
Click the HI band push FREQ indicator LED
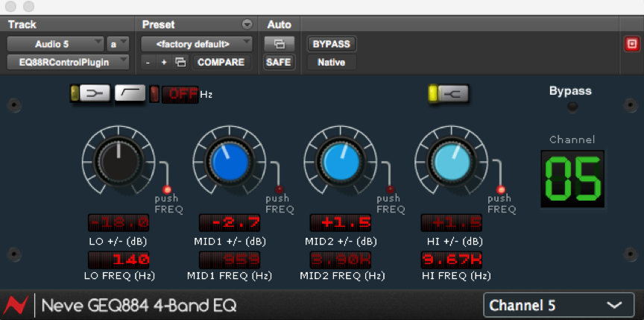click(x=501, y=189)
